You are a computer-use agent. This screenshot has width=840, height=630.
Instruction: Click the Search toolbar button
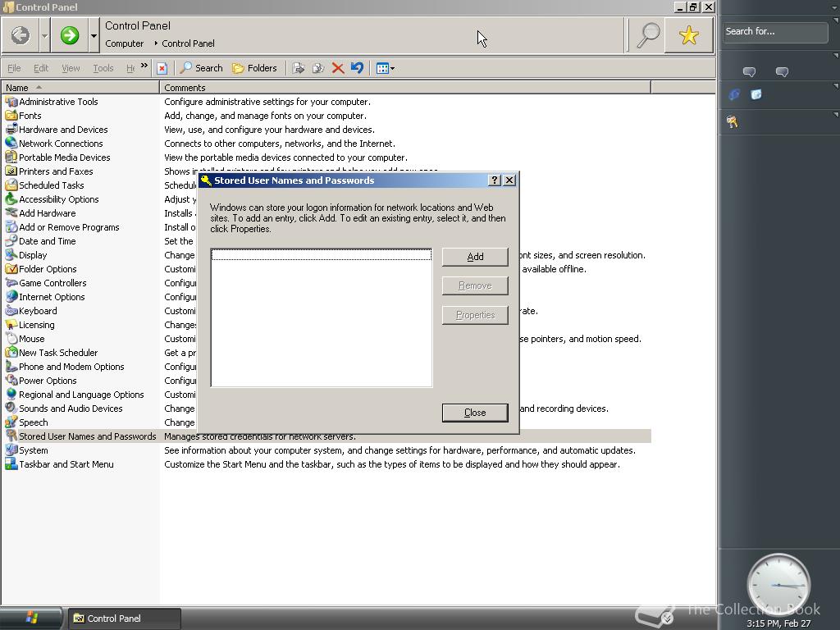click(202, 68)
